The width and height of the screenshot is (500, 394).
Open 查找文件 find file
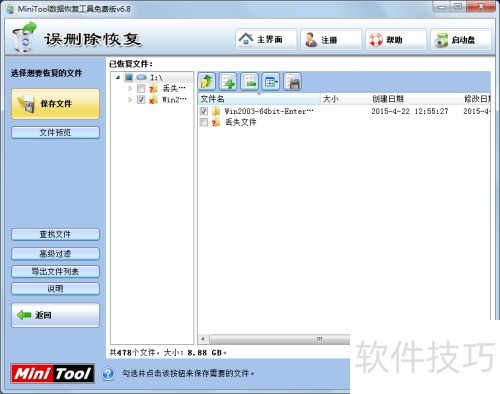pyautogui.click(x=55, y=234)
